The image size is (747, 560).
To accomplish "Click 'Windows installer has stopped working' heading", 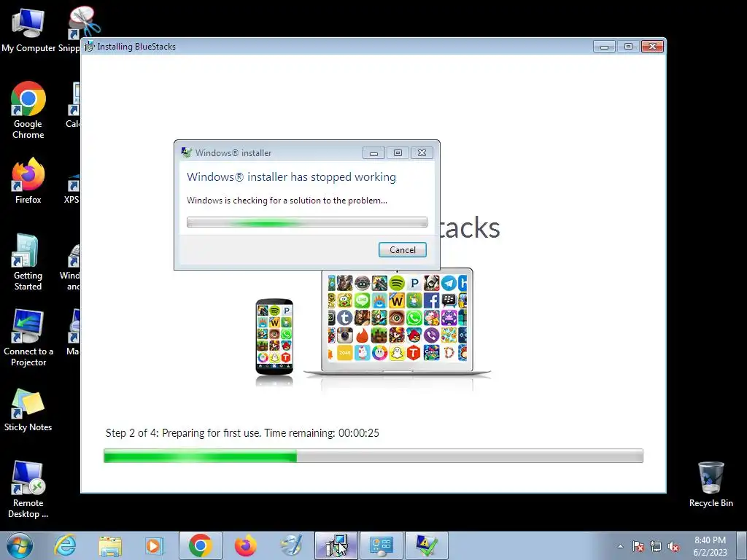I will tap(291, 176).
